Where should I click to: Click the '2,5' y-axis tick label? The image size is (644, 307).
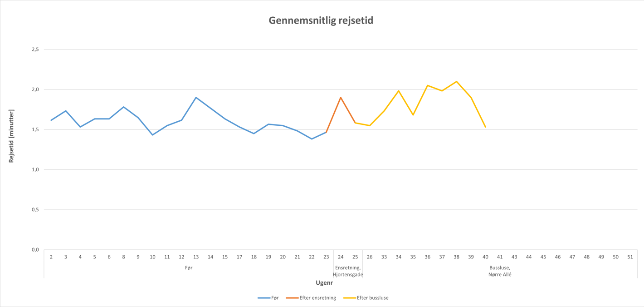pos(35,50)
